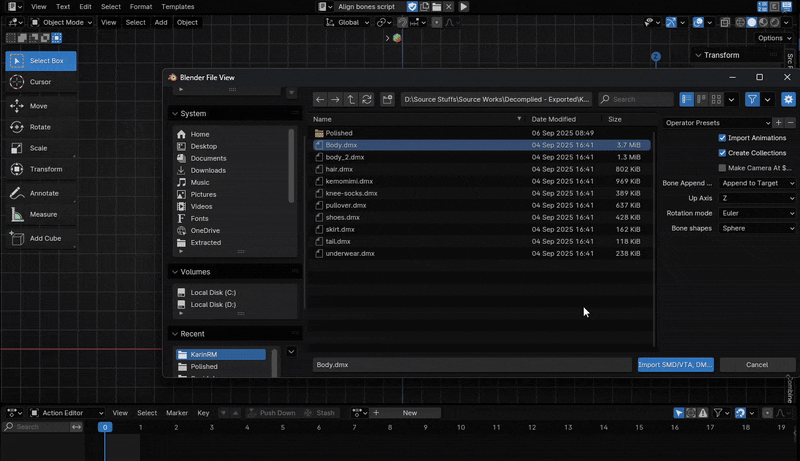Run the Align bones script

click(x=464, y=7)
